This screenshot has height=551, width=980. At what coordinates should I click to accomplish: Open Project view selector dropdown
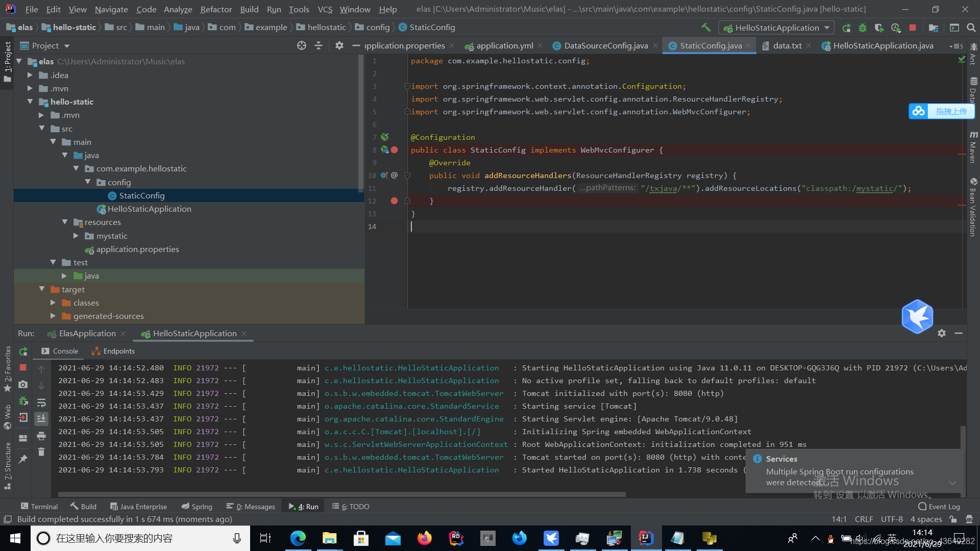pos(45,45)
